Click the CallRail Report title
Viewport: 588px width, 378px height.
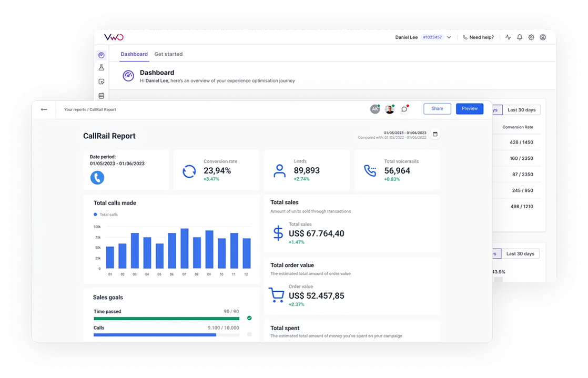pyautogui.click(x=109, y=136)
